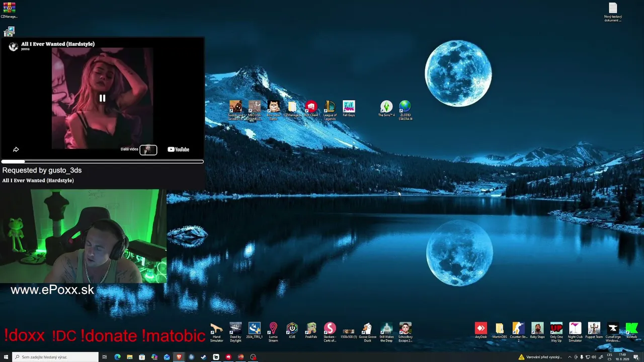This screenshot has width=644, height=362.
Task: Launch the Baby Steps shortcut
Action: click(537, 331)
